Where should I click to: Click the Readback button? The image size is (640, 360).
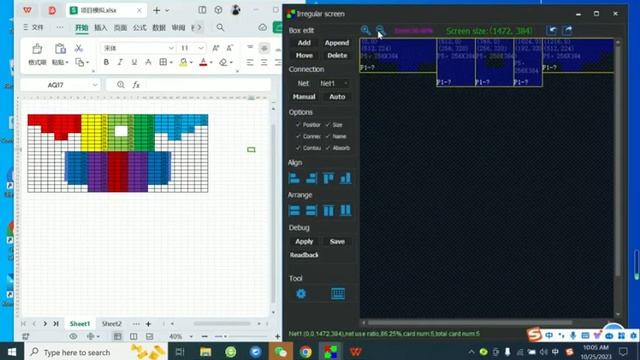pyautogui.click(x=304, y=255)
